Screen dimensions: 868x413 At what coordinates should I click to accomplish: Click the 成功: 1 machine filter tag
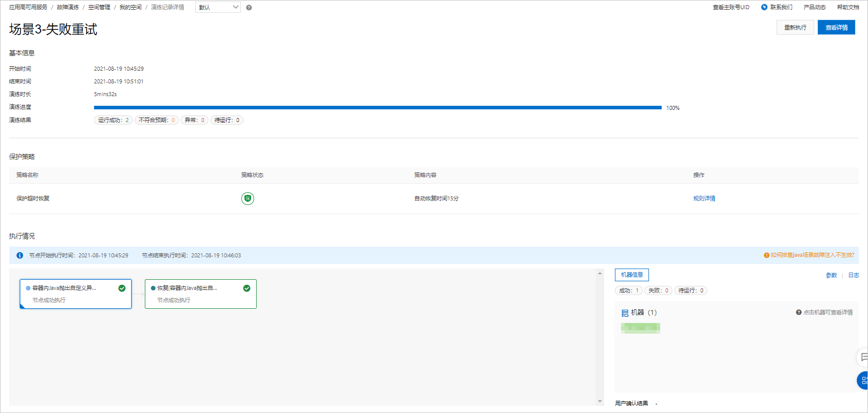coord(629,290)
